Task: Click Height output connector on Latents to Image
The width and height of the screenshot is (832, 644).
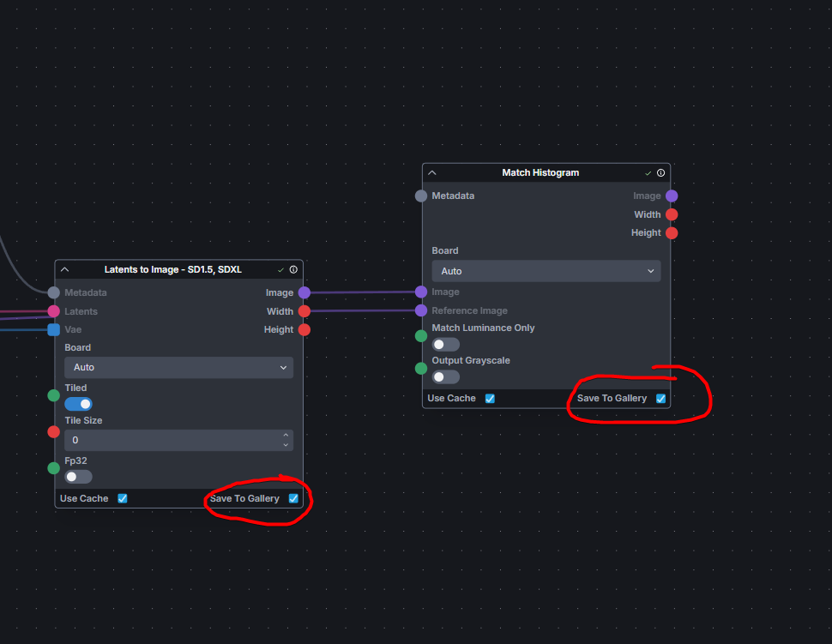Action: click(x=304, y=329)
